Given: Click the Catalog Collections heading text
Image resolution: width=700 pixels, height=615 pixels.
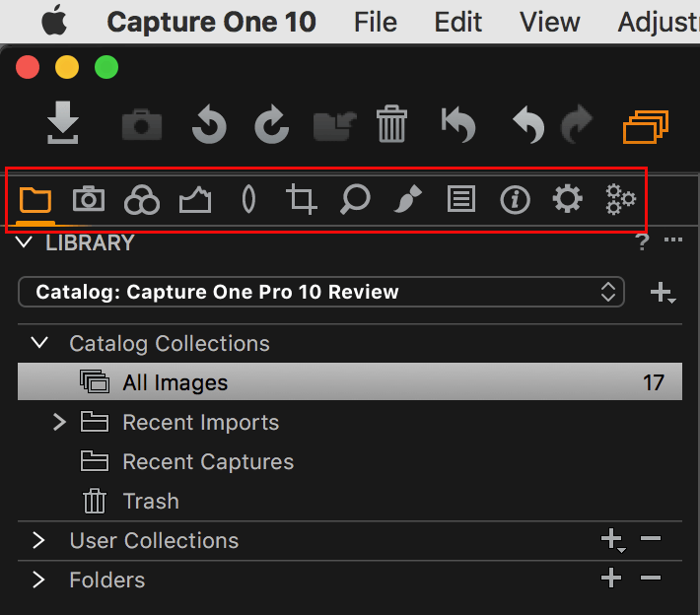Looking at the screenshot, I should click(170, 344).
